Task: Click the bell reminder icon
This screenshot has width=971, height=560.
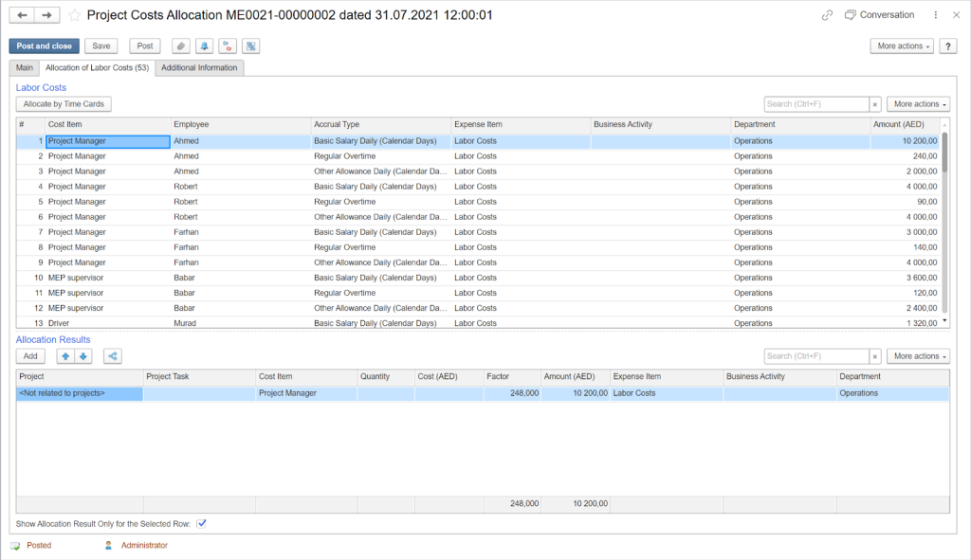Action: (205, 45)
